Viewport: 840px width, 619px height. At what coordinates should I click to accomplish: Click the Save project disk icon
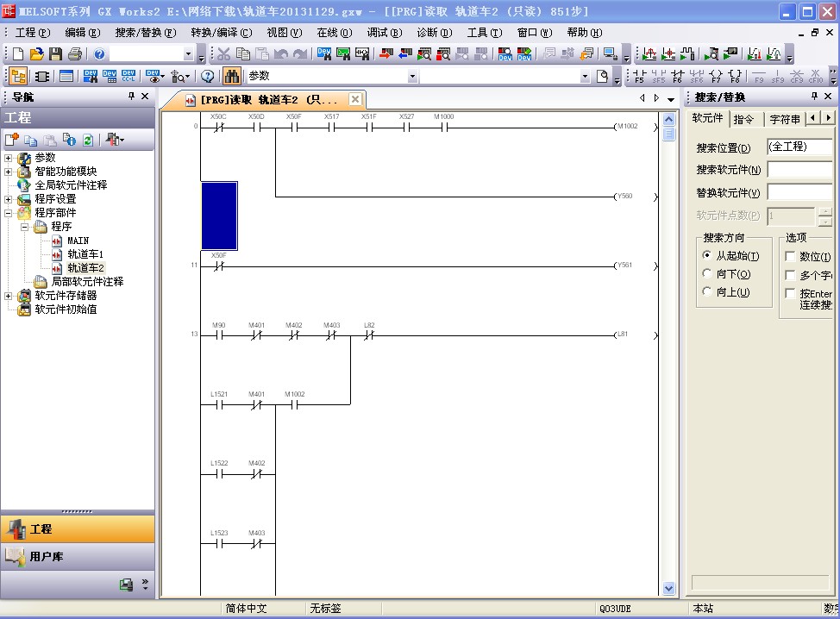point(55,54)
